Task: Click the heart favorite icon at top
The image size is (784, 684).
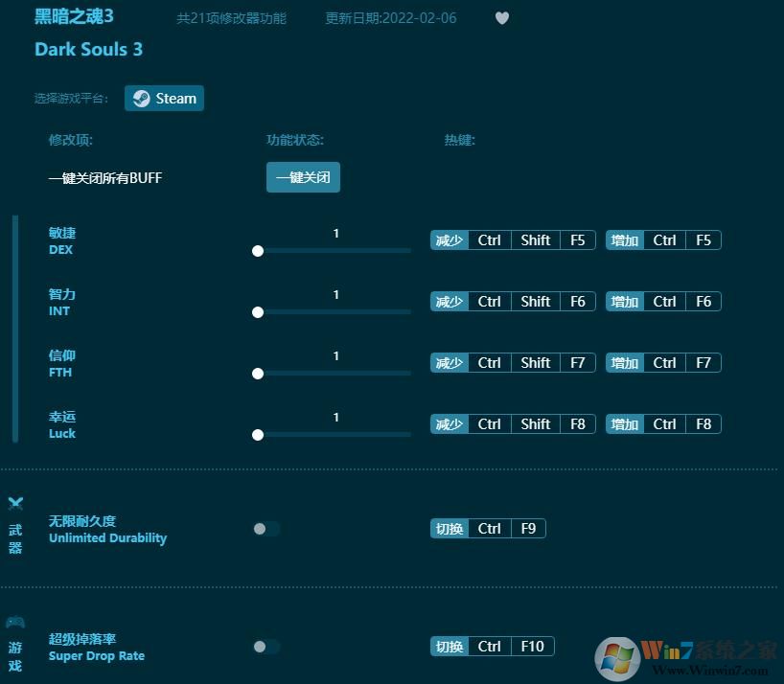Action: coord(501,18)
